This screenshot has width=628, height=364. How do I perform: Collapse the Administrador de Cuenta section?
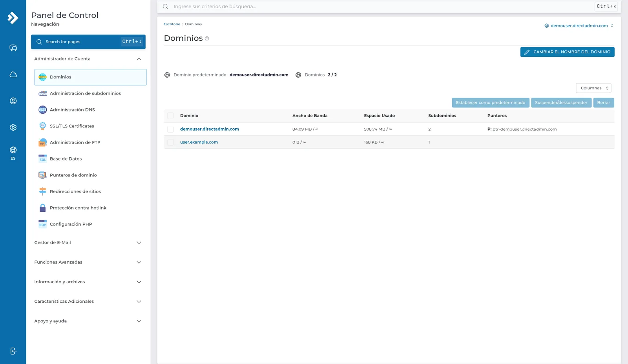tap(88, 59)
